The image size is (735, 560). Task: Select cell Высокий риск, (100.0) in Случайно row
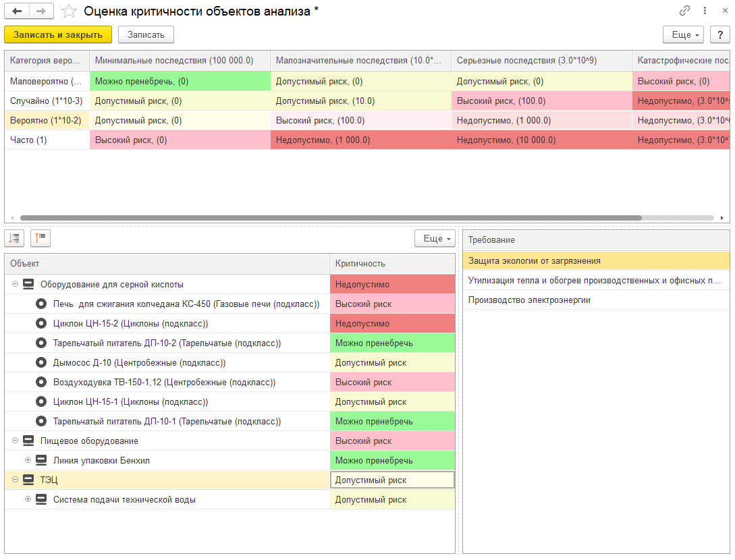[541, 101]
